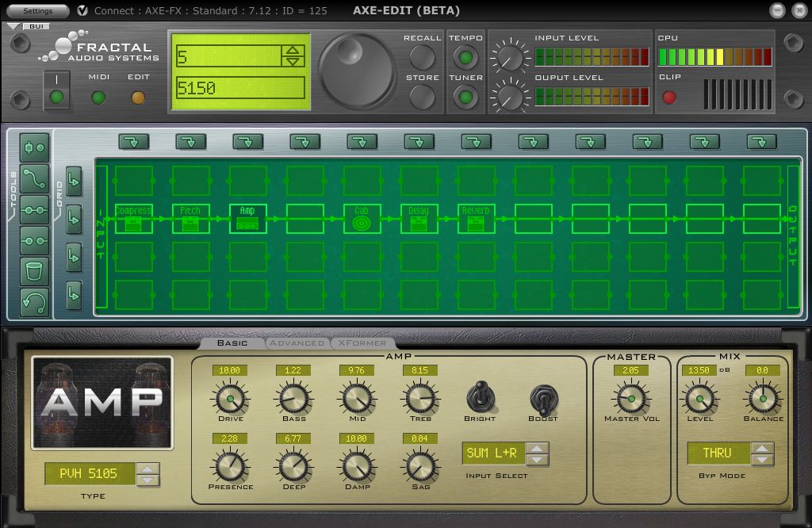Click the column arrow button above Cab
Image resolution: width=812 pixels, height=528 pixels.
click(362, 142)
